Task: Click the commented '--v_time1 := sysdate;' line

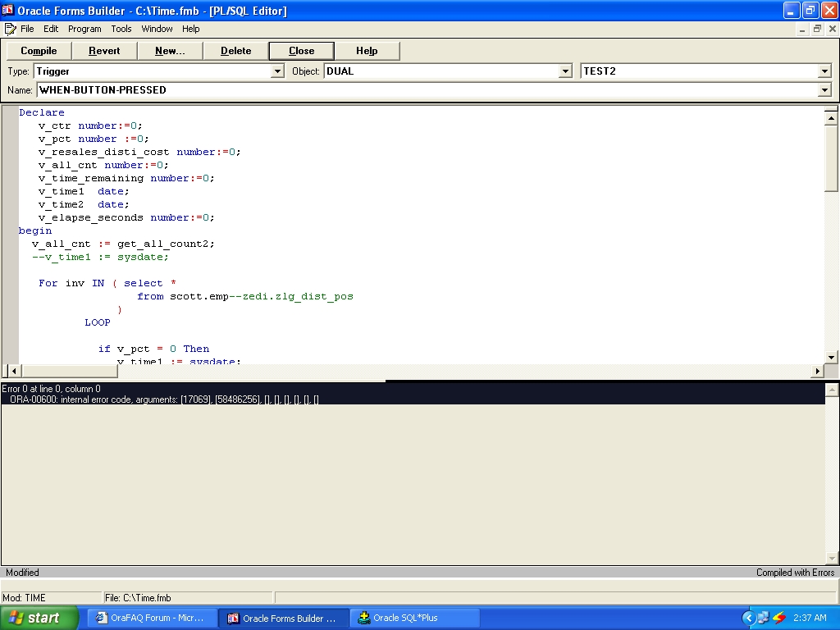Action: pos(100,257)
